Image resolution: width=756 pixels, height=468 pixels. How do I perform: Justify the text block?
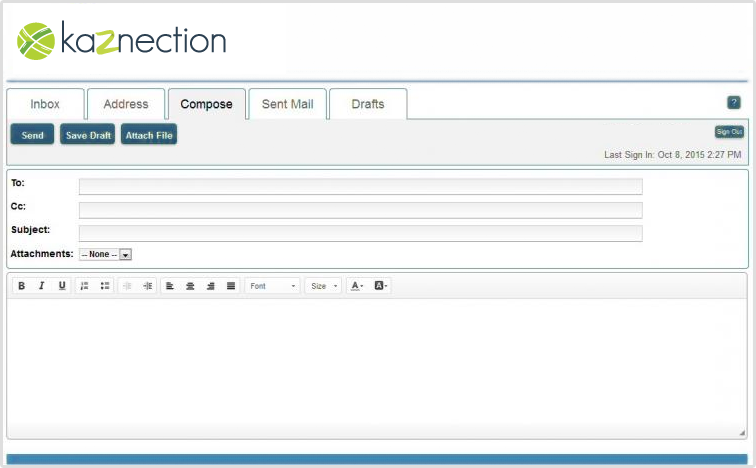(231, 286)
